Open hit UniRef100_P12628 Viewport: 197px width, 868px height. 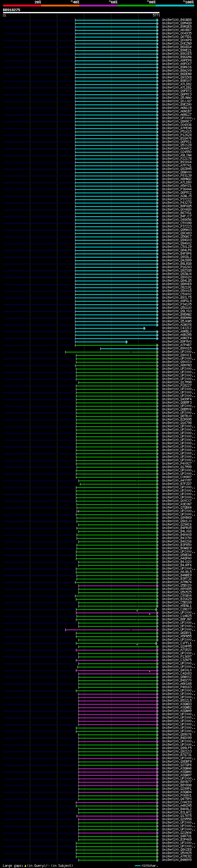[x=176, y=135]
